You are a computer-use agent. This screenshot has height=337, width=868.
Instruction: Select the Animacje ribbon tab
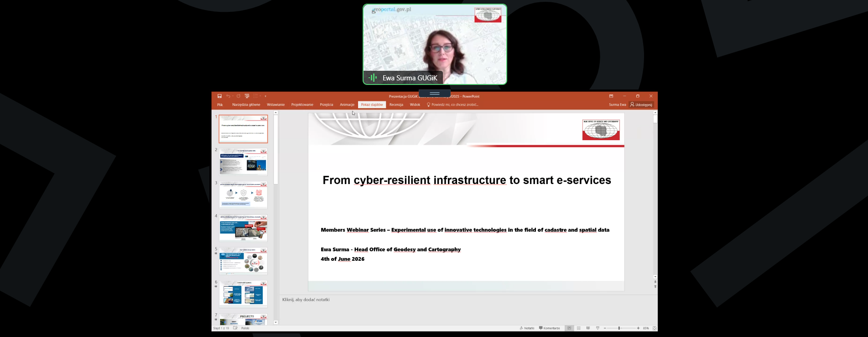(347, 105)
